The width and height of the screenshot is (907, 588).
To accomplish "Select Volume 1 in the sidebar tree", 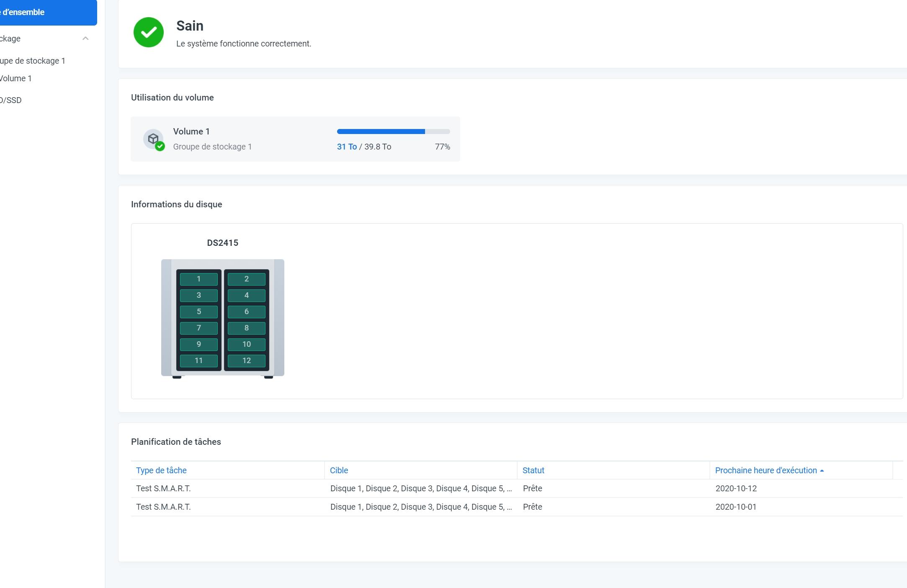I will (16, 78).
